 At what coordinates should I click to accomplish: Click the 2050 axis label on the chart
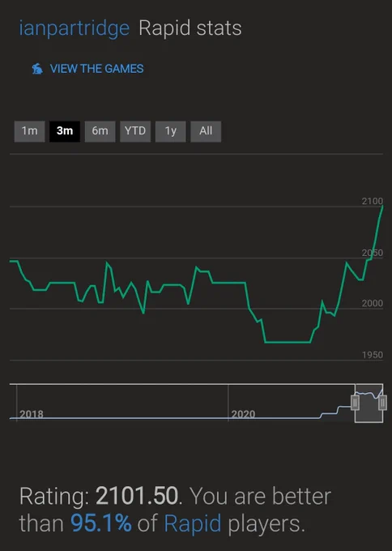(373, 253)
